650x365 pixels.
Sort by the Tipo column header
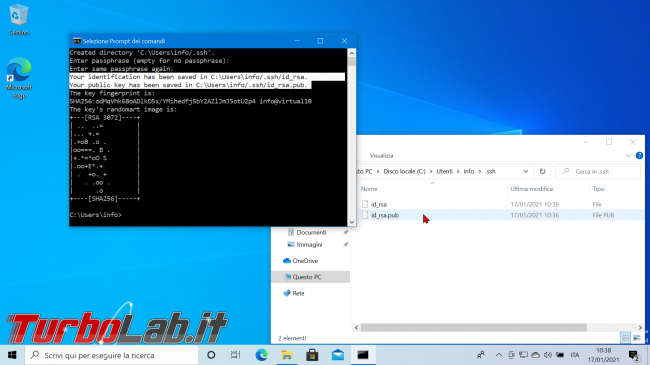click(x=598, y=189)
